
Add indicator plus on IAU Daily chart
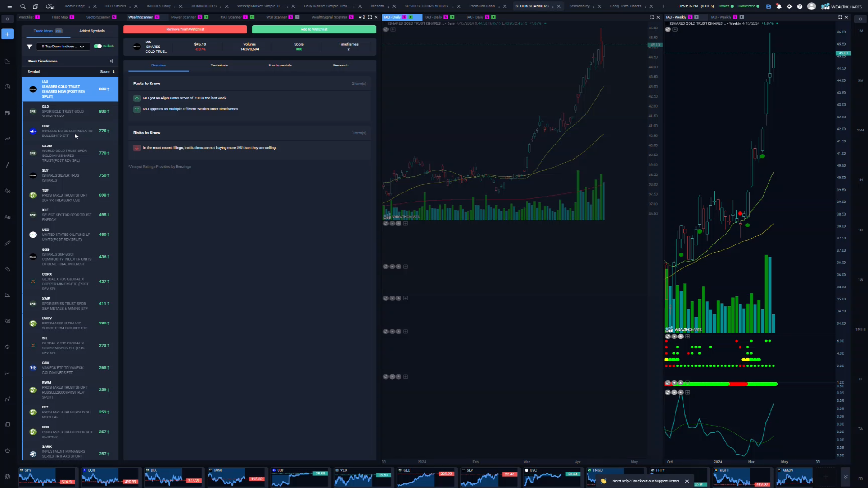393,29
